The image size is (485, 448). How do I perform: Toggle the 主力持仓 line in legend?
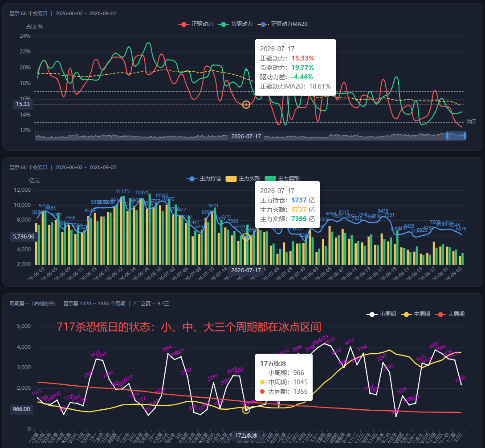pos(204,178)
